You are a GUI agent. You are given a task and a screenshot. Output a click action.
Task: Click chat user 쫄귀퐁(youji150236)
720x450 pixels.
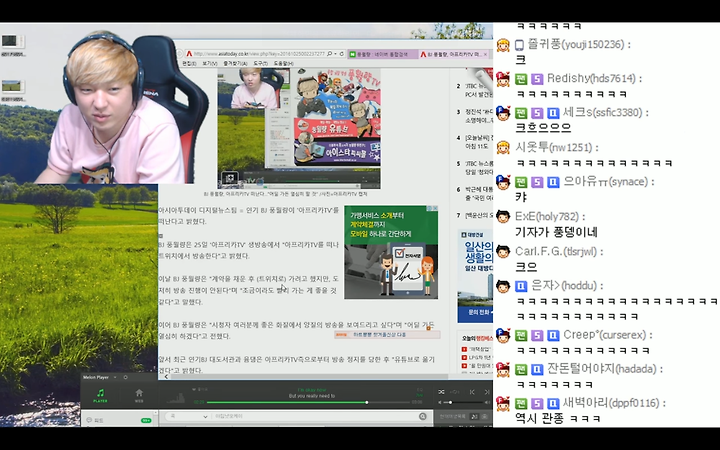click(576, 45)
